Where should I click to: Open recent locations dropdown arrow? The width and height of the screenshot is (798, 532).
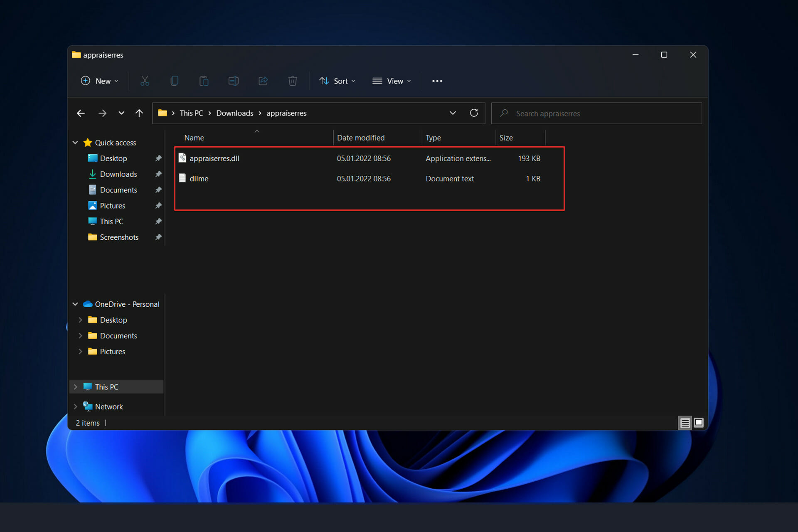(121, 113)
